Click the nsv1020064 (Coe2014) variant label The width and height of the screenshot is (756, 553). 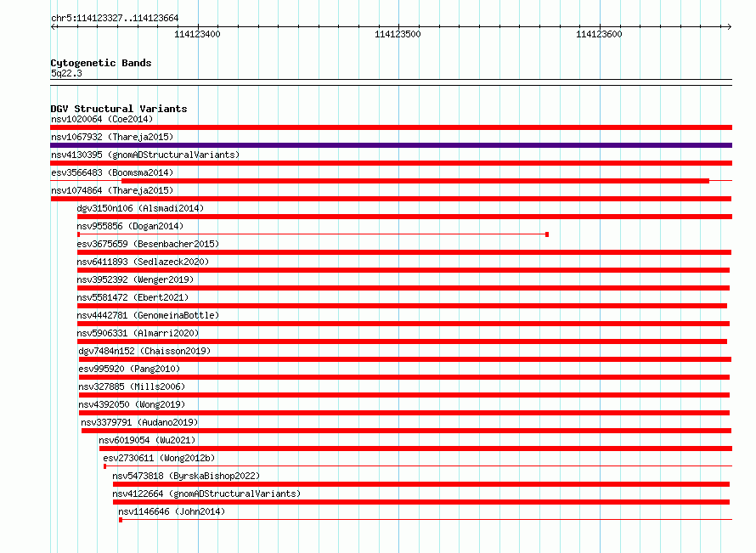(x=102, y=119)
